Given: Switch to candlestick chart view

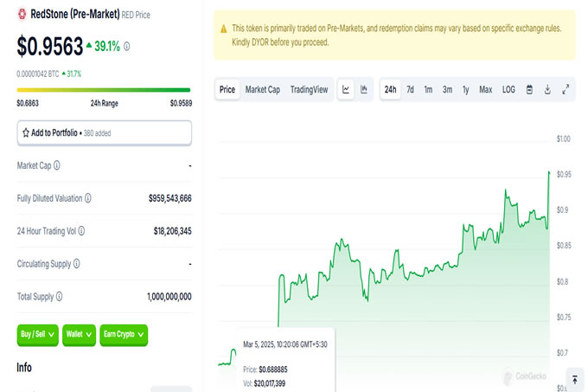Looking at the screenshot, I should [x=364, y=89].
